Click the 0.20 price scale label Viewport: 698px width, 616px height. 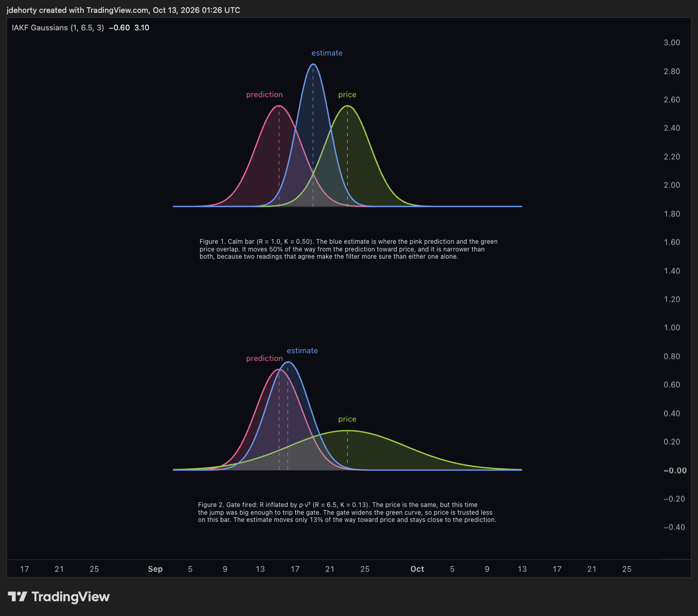tap(672, 442)
